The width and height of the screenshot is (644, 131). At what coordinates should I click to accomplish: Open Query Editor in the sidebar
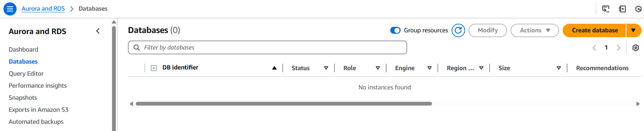pyautogui.click(x=26, y=74)
